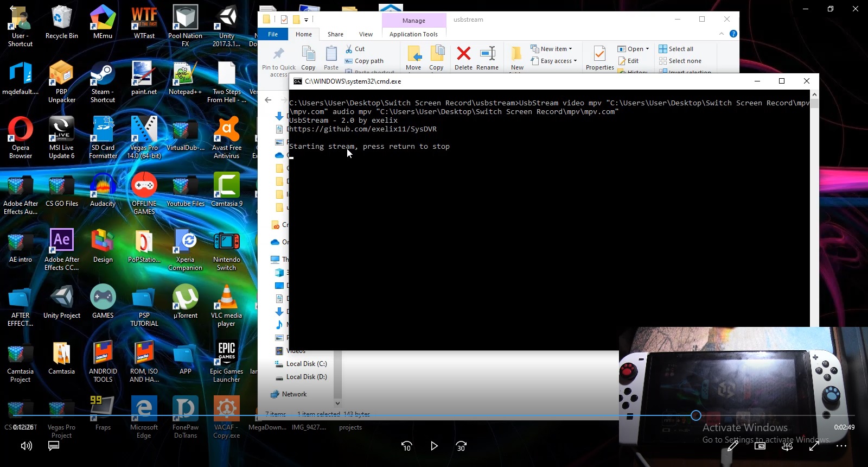Click the cmd.exe title bar icon
Viewport: 868px width, 467px height.
[298, 81]
